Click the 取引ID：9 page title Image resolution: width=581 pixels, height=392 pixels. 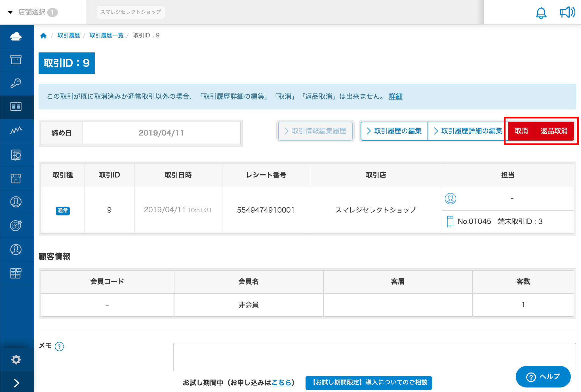[67, 63]
